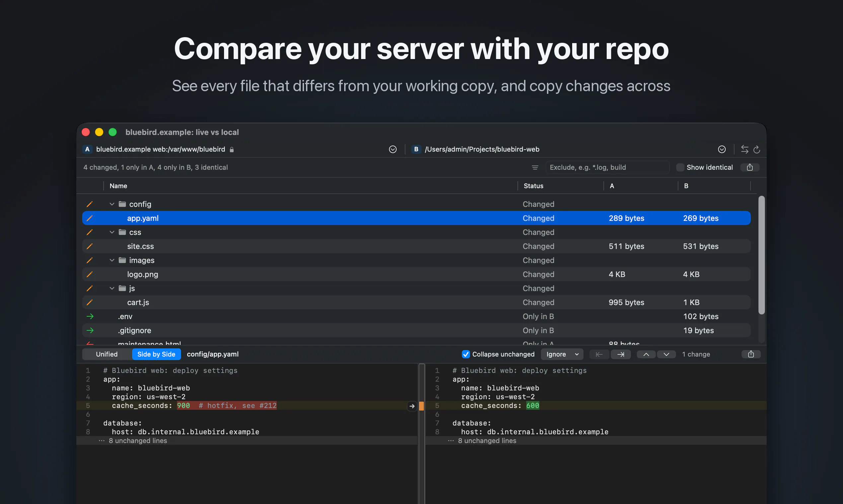Open the Ignore dropdown menu
The image size is (843, 504).
click(x=562, y=354)
